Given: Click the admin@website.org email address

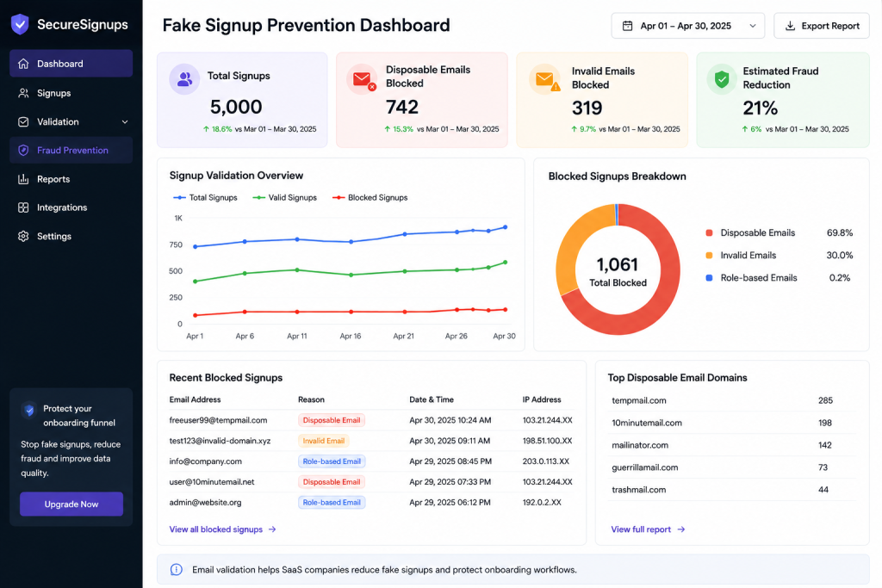Looking at the screenshot, I should 205,502.
